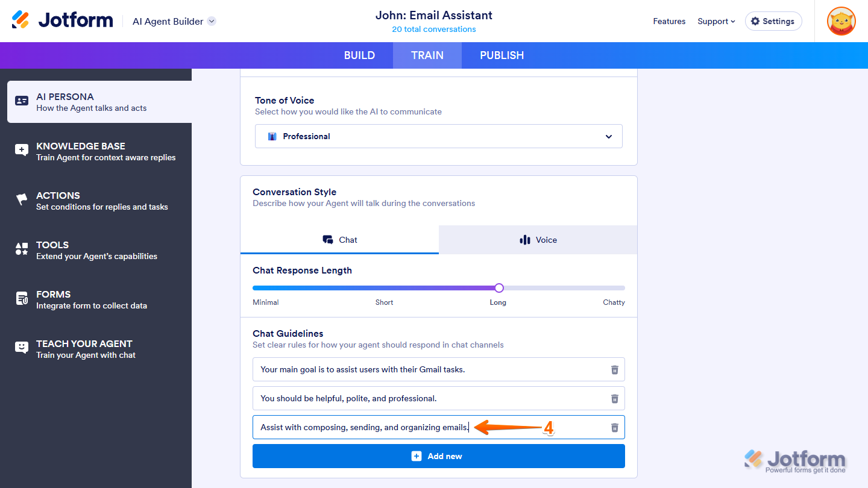
Task: Delete the helpful, polite guideline
Action: click(615, 398)
